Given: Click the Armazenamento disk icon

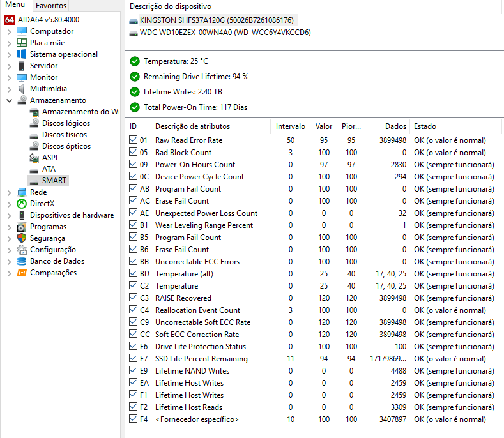Looking at the screenshot, I should click(22, 100).
